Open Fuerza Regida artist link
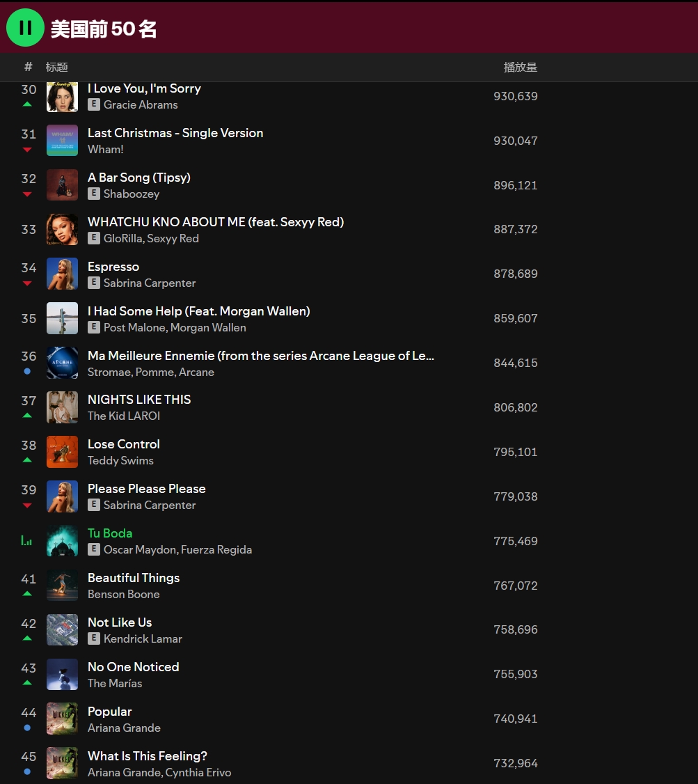Screen dimensions: 698x784 (216, 549)
